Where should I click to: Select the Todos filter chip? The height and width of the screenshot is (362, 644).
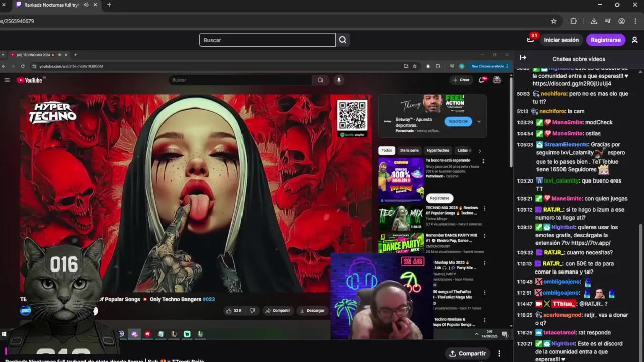387,150
